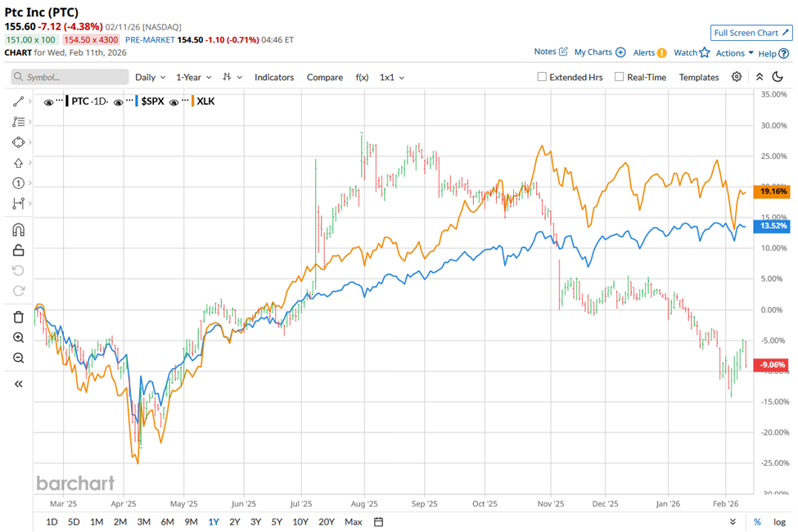Add chart to My Charts
798x532 pixels.
pos(599,52)
